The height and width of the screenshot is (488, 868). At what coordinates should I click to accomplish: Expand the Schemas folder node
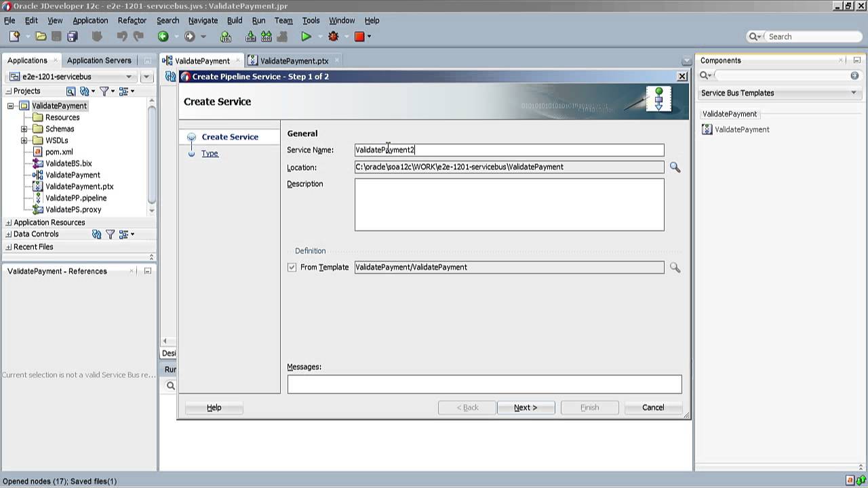[24, 129]
